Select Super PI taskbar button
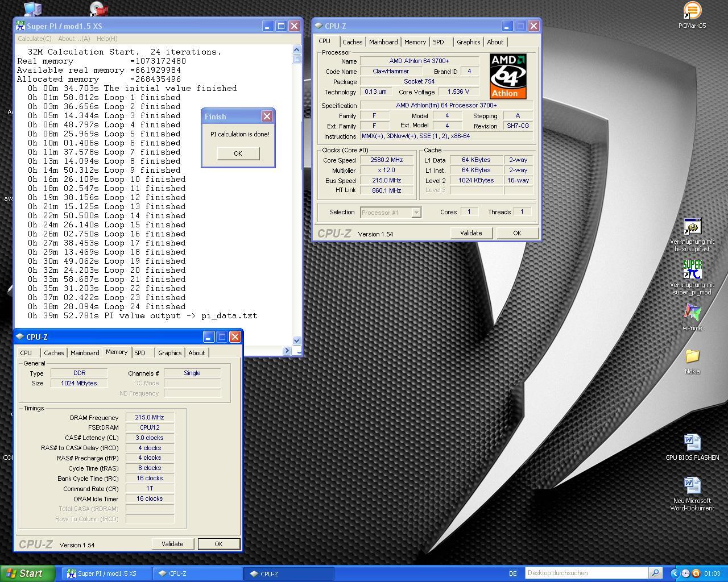This screenshot has width=728, height=582. pyautogui.click(x=106, y=573)
